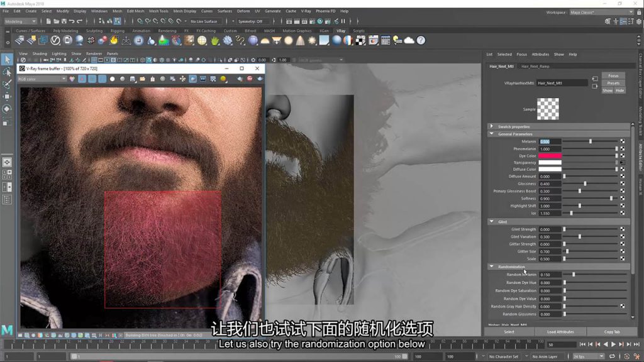Viewport: 644px width, 362px height.
Task: Choose the Paint selection tool
Action: pyautogui.click(x=7, y=84)
